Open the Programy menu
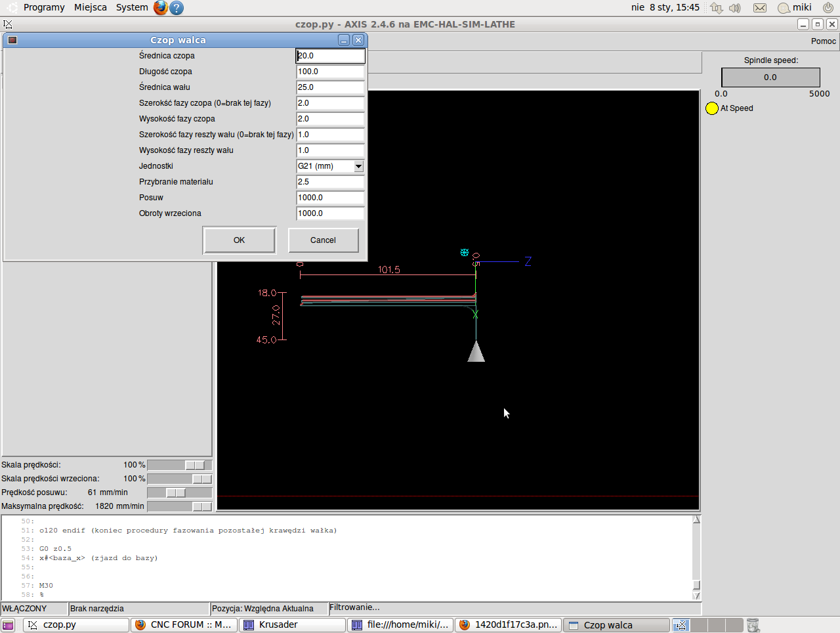The width and height of the screenshot is (840, 633). [x=44, y=8]
